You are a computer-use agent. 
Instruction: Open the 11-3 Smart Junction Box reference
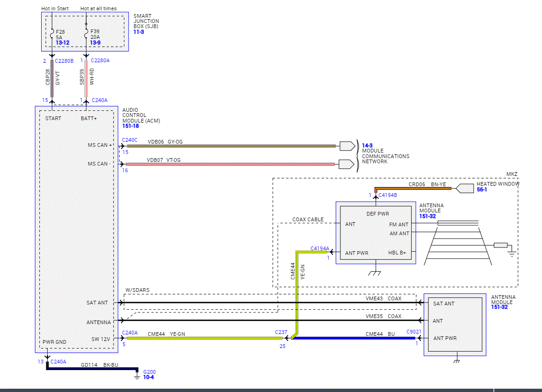coord(139,32)
